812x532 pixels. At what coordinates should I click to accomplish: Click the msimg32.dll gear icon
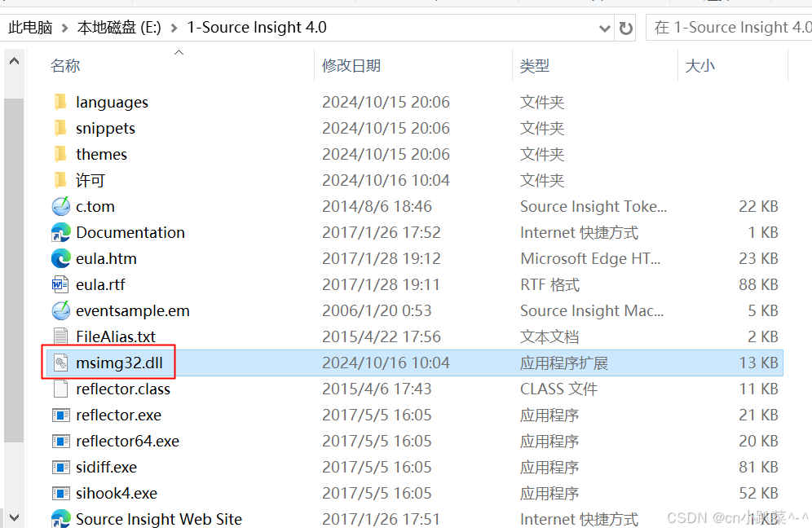(60, 363)
